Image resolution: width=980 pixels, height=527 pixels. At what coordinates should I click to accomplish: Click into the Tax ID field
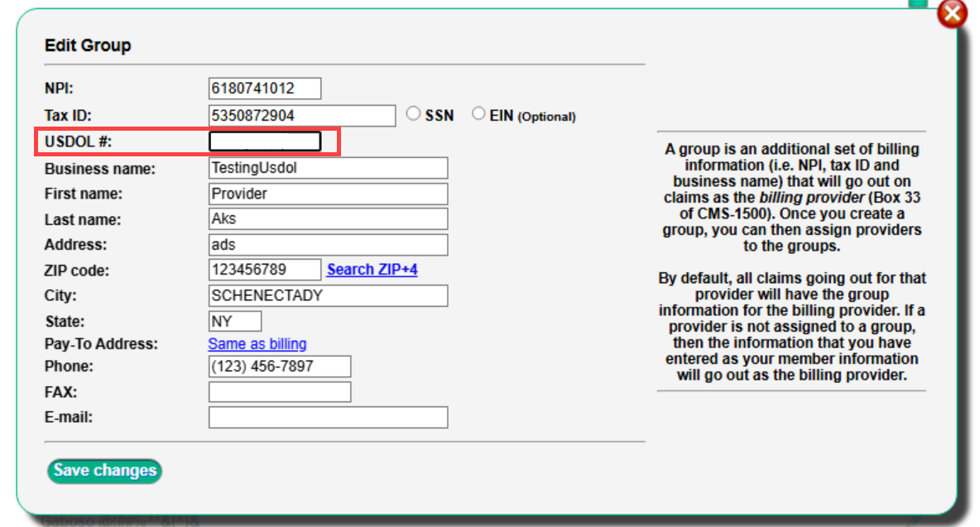(301, 115)
